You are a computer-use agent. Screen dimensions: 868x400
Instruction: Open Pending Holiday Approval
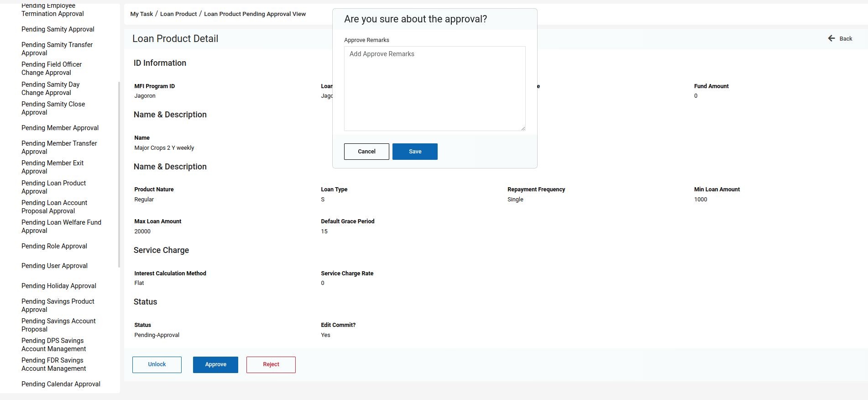[59, 286]
